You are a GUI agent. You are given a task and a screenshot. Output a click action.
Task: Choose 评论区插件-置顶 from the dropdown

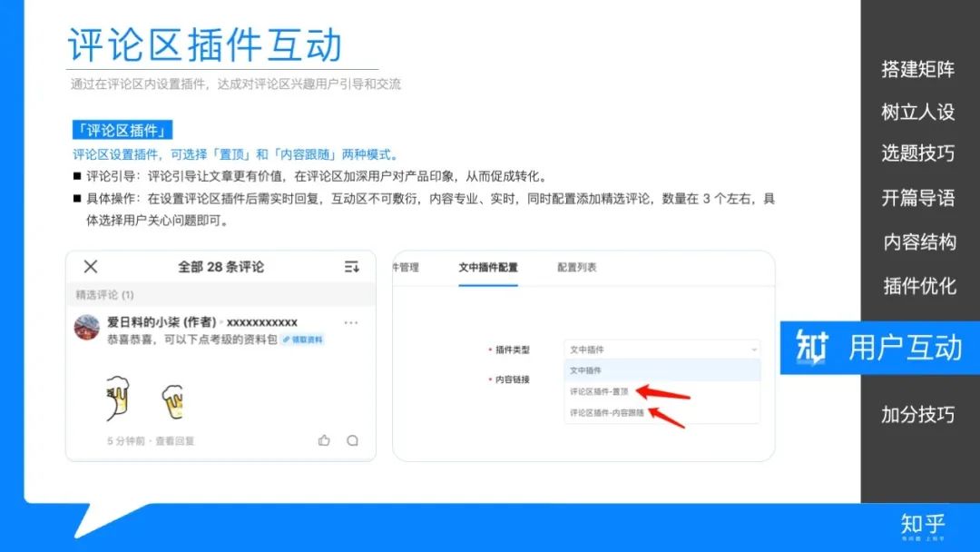pos(599,391)
